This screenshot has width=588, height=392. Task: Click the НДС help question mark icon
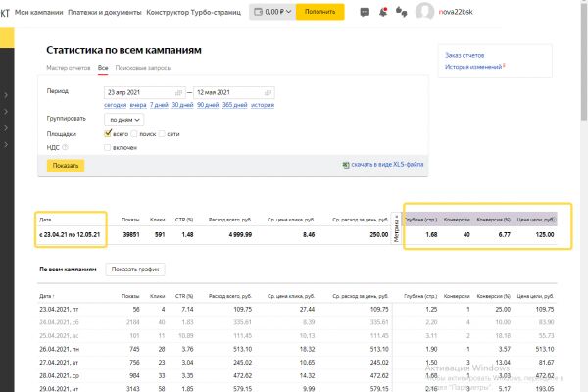coord(65,147)
